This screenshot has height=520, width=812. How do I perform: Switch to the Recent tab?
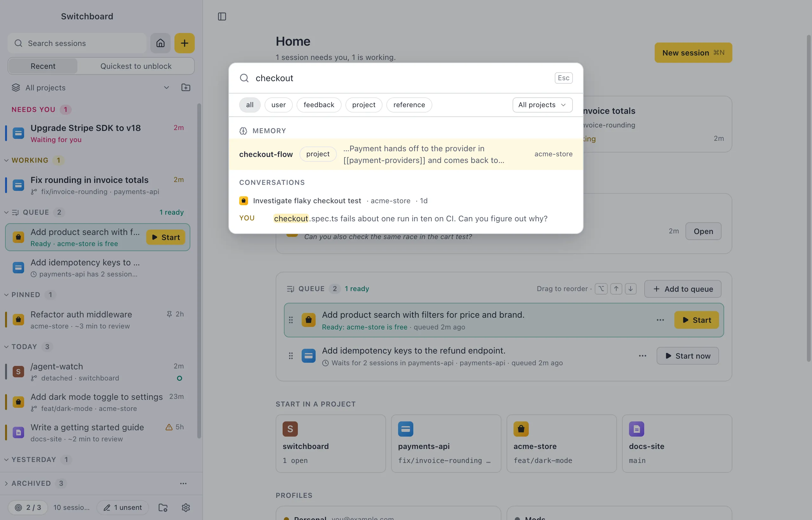pyautogui.click(x=43, y=66)
